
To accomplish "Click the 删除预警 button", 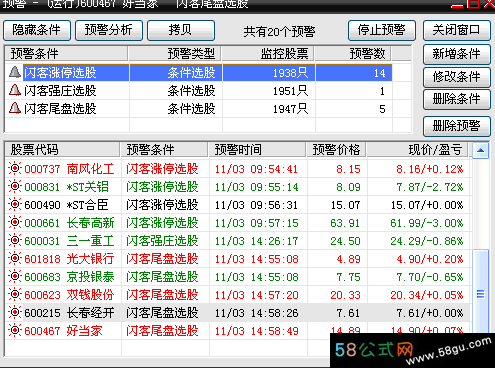I will (457, 126).
